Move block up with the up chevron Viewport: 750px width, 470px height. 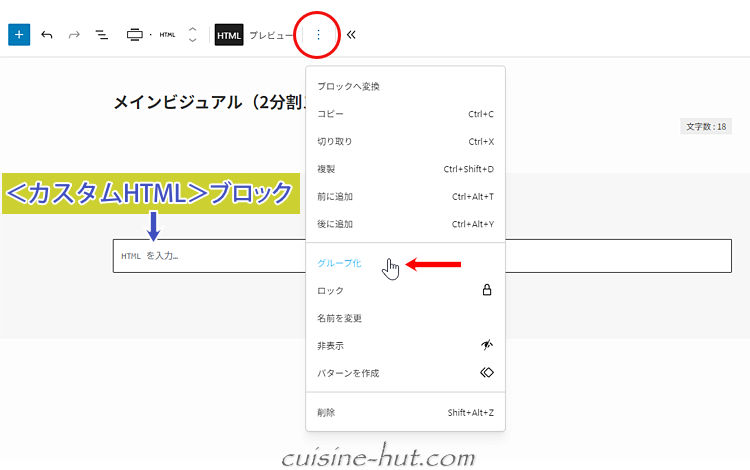[192, 29]
